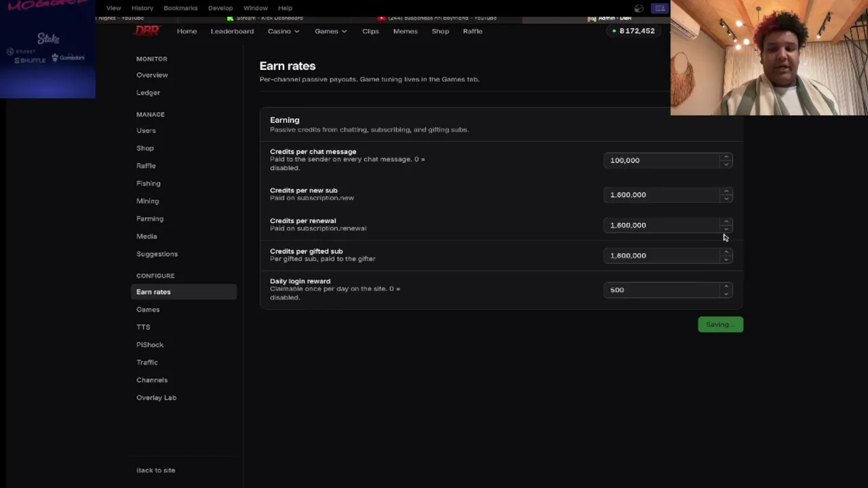Open the Help menu
The width and height of the screenshot is (868, 488).
(x=285, y=8)
